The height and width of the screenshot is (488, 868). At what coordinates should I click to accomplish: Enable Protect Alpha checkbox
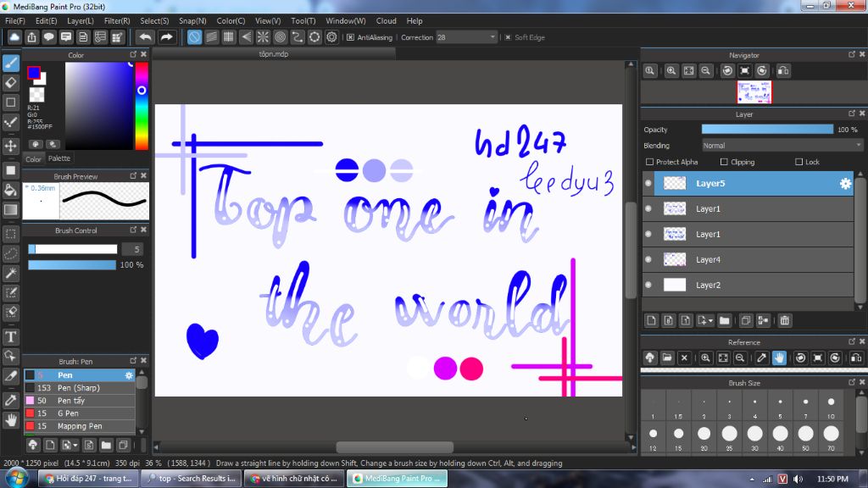pyautogui.click(x=649, y=162)
